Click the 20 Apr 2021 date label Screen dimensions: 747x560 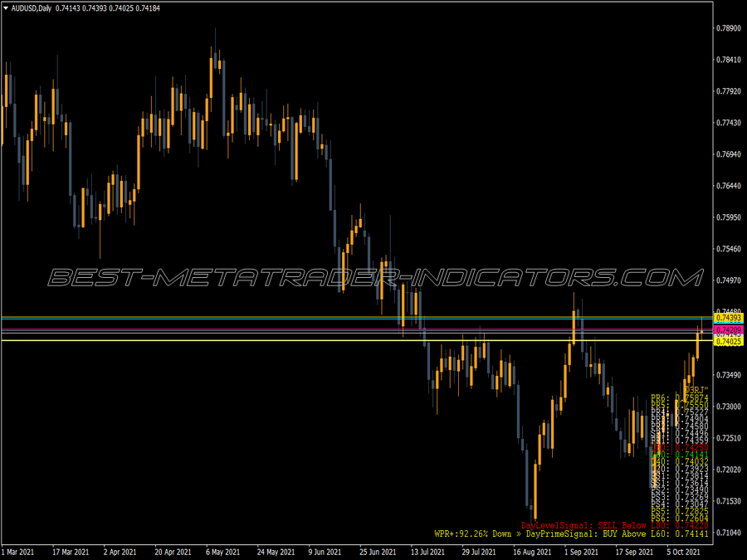173,552
